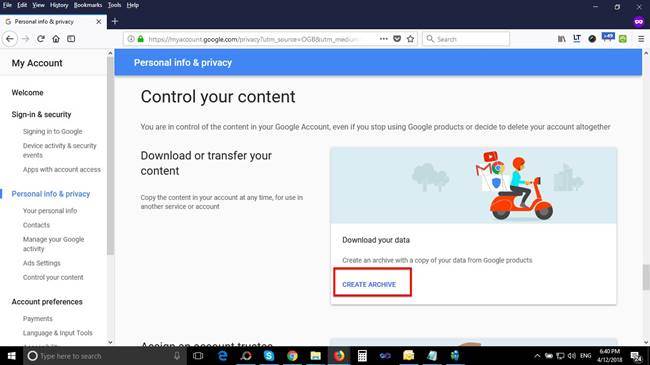Open Contacts in the sidebar

coord(36,225)
